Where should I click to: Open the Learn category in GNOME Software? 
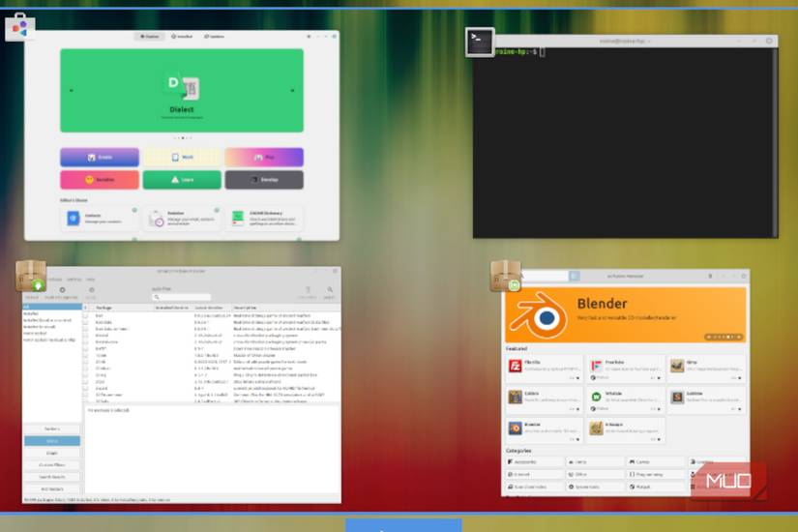(182, 180)
